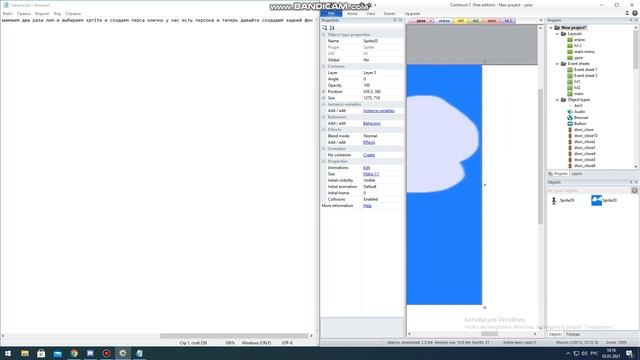Open Notepad's Формат menu

pyautogui.click(x=42, y=13)
